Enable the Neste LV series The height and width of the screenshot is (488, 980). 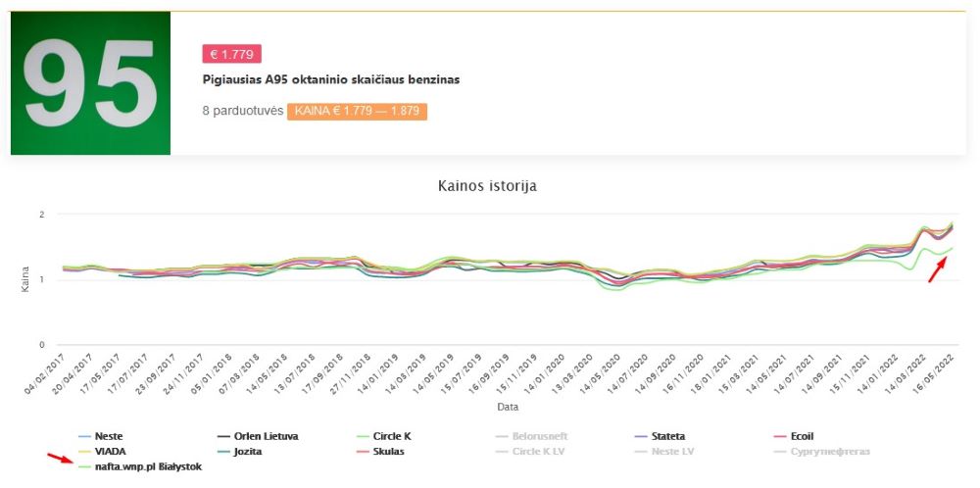click(664, 451)
